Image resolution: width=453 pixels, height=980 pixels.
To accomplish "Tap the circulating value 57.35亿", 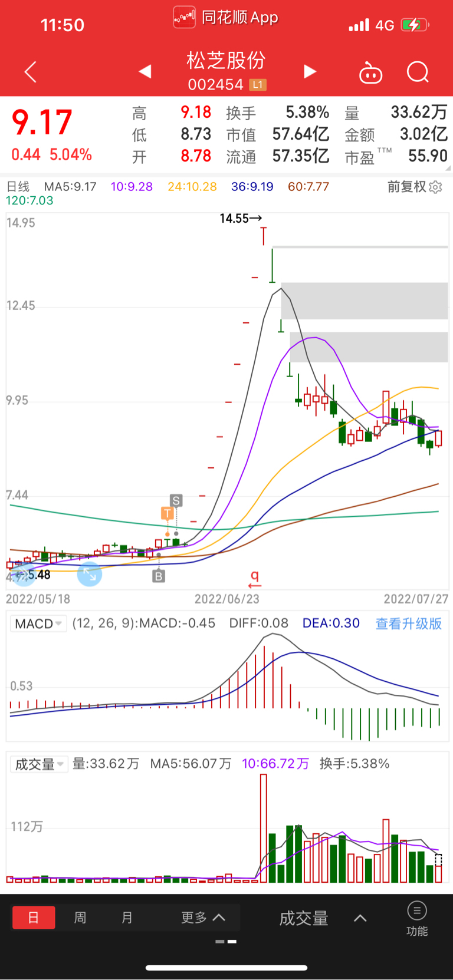I will 301,156.
